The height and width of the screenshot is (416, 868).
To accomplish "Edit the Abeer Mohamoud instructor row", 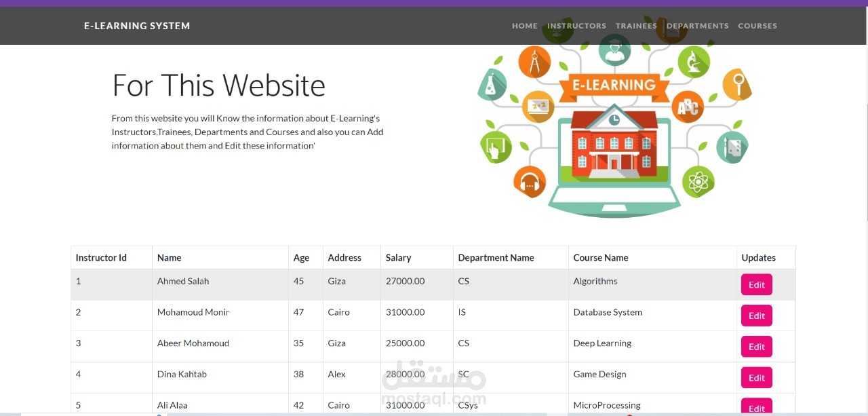I will pos(756,347).
